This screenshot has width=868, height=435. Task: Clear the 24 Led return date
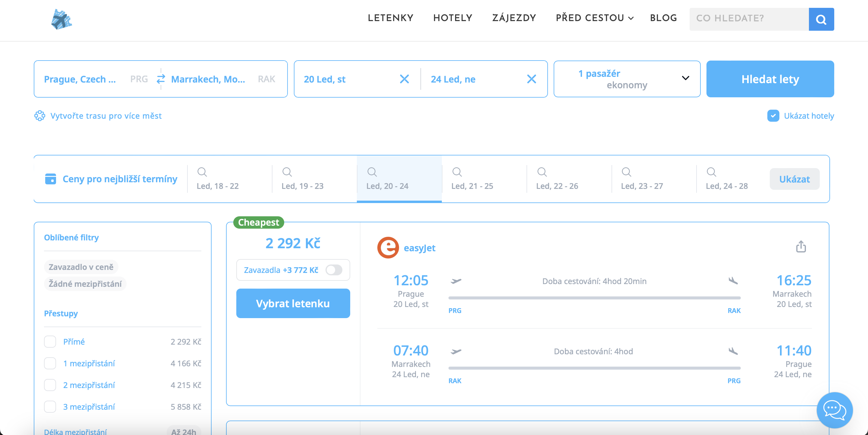point(531,79)
